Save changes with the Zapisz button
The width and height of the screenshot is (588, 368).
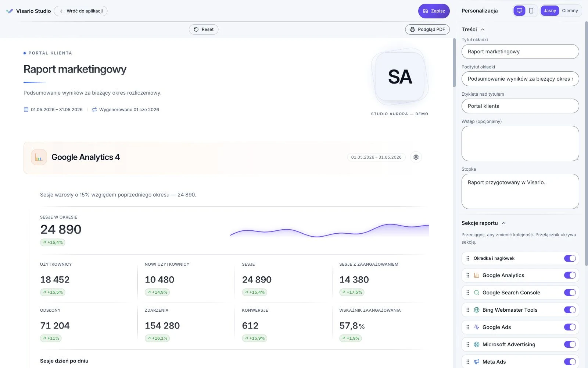[x=434, y=11]
